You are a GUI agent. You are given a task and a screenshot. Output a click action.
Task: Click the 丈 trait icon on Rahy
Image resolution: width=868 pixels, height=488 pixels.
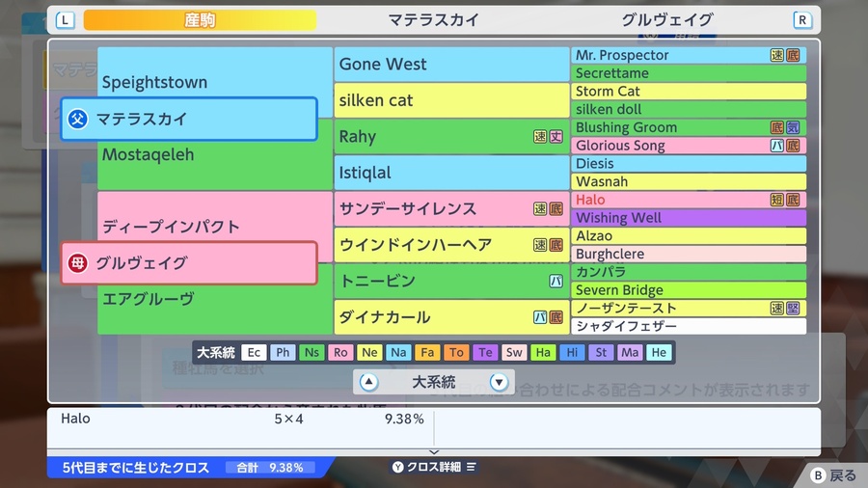[x=556, y=137]
